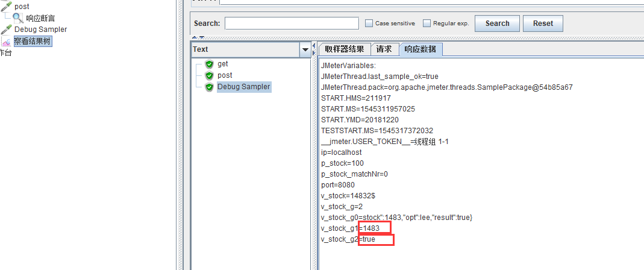Click v_stock_g2=true line
This screenshot has width=644, height=270.
pos(348,239)
